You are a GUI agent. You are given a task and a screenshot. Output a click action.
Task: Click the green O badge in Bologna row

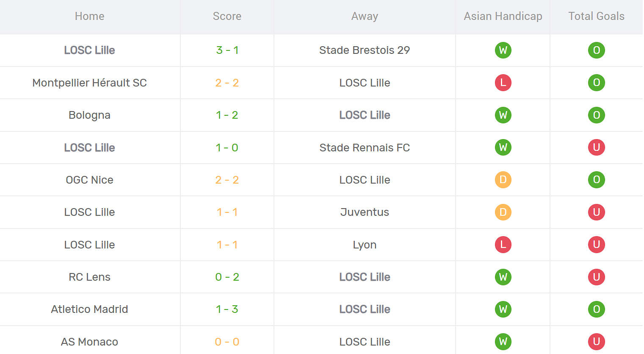coord(596,115)
